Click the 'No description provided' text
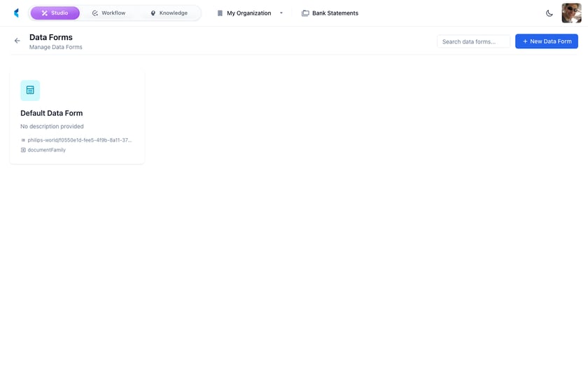The image size is (588, 368). click(52, 126)
